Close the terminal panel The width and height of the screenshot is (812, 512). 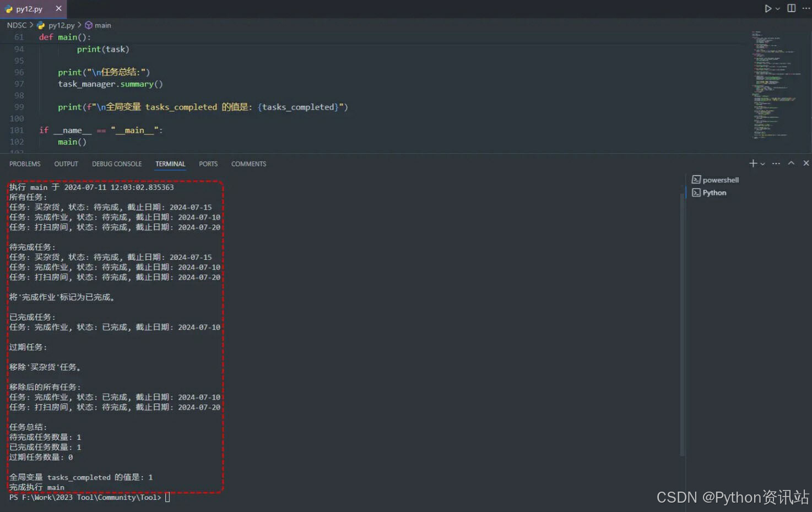pos(806,163)
